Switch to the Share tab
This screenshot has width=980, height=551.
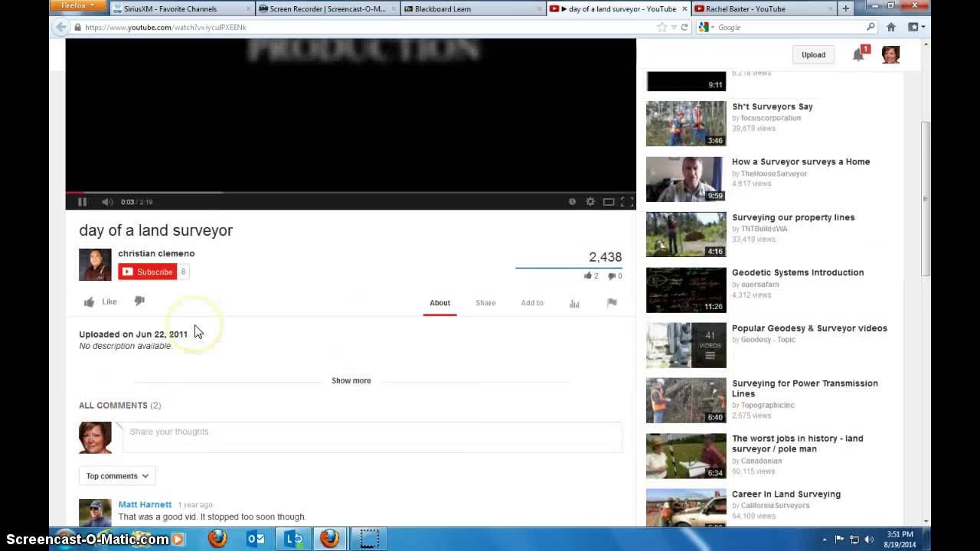pos(485,303)
